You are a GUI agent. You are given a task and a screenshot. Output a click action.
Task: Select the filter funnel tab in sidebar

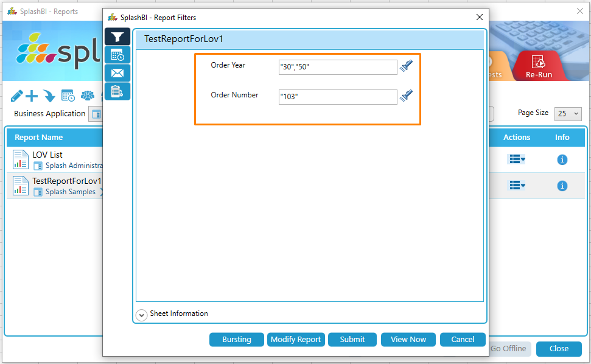tap(117, 37)
